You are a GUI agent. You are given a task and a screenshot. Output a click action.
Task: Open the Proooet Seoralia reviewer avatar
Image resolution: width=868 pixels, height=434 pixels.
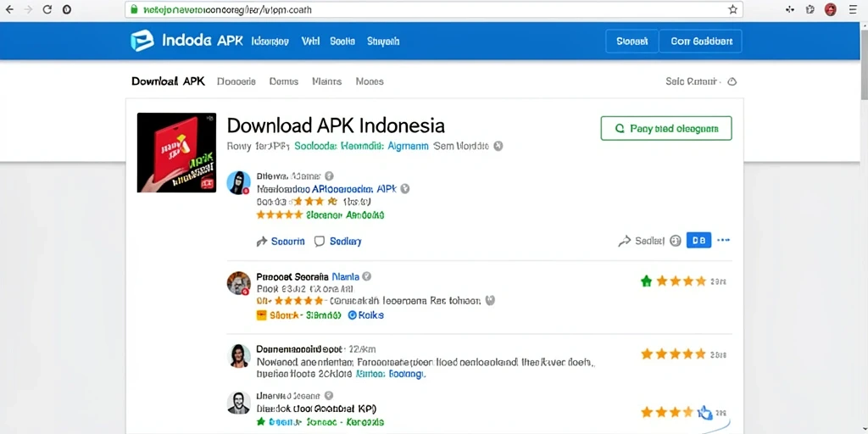point(238,283)
